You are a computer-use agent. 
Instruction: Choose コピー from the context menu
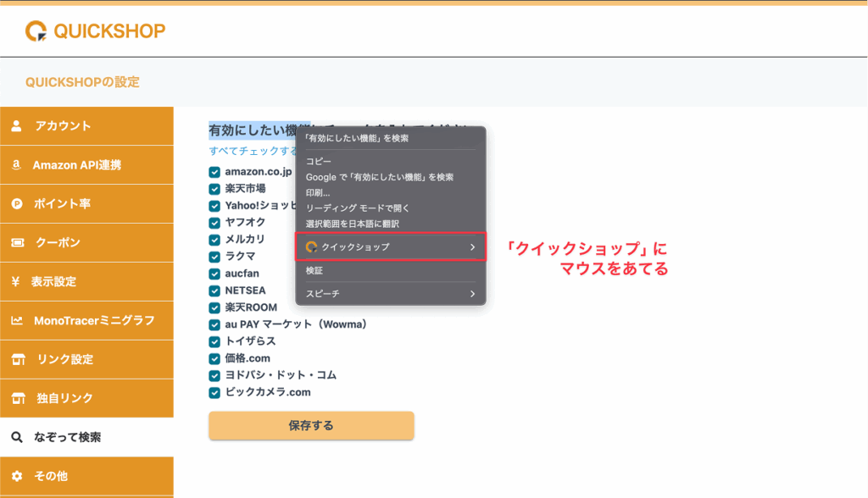point(391,161)
